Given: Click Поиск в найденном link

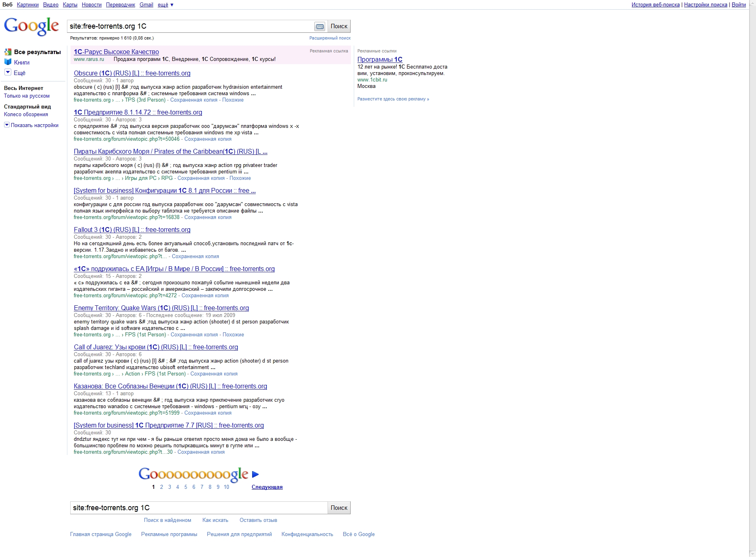Looking at the screenshot, I should (167, 520).
